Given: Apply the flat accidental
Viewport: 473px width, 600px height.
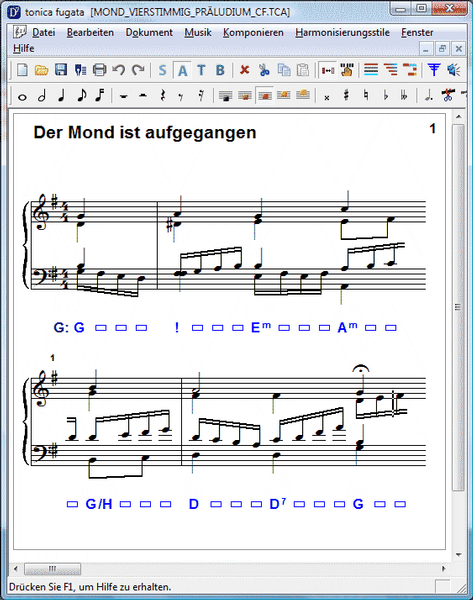Looking at the screenshot, I should click(385, 96).
